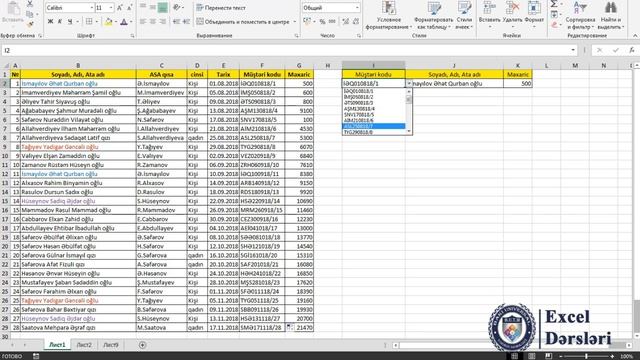Screen dimensions: 640x360
Task: Click the decrease decimal icon
Action: coord(356,22)
